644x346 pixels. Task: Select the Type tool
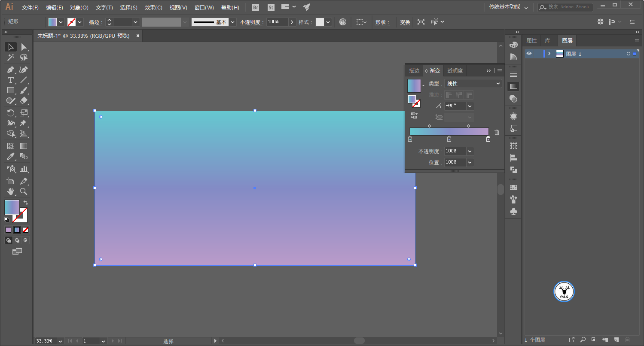[11, 80]
